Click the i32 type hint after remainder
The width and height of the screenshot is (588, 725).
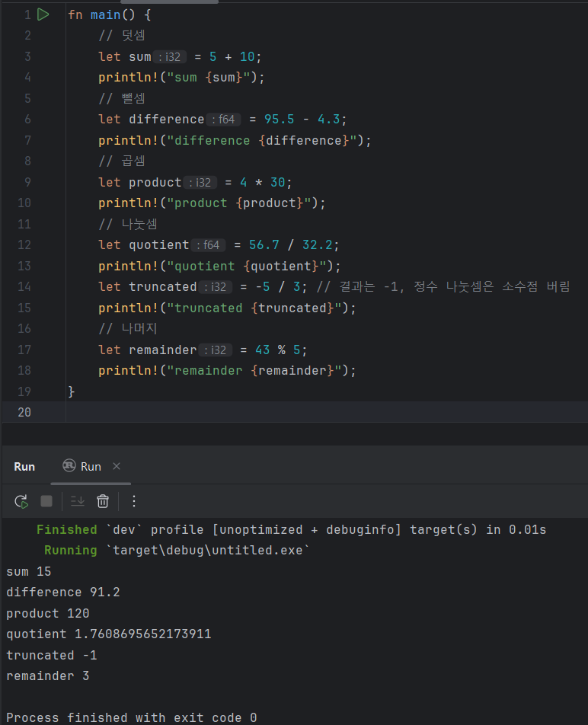pos(216,350)
